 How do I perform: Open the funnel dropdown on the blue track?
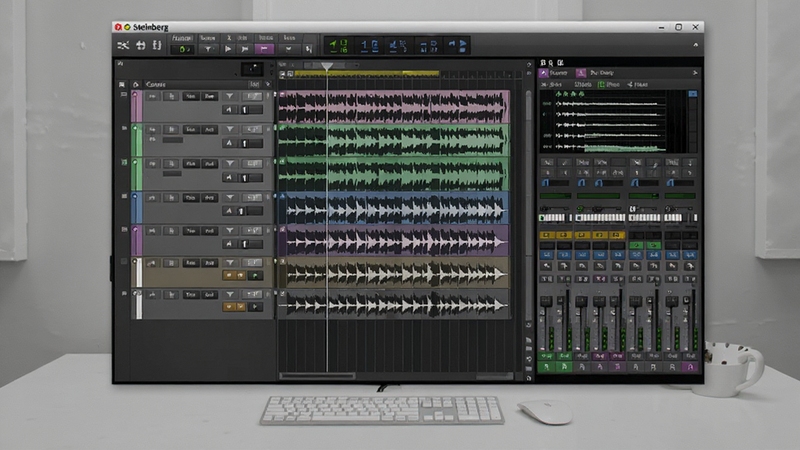pos(230,197)
